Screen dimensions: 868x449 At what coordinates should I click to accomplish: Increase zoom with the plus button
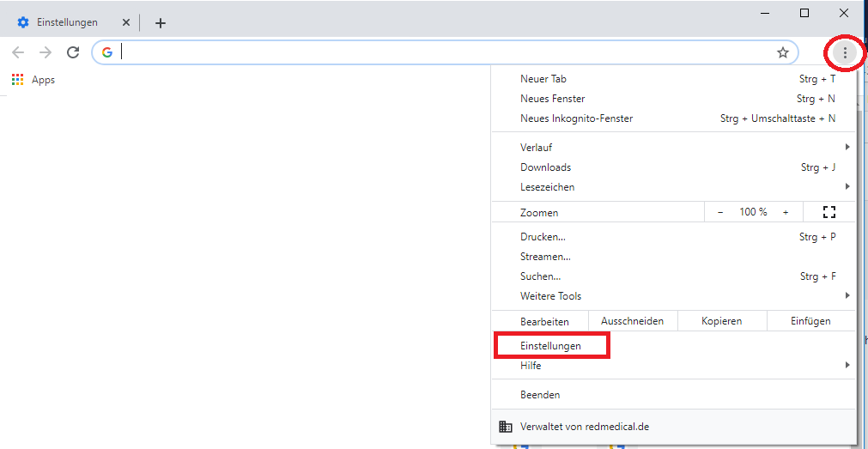pyautogui.click(x=786, y=212)
